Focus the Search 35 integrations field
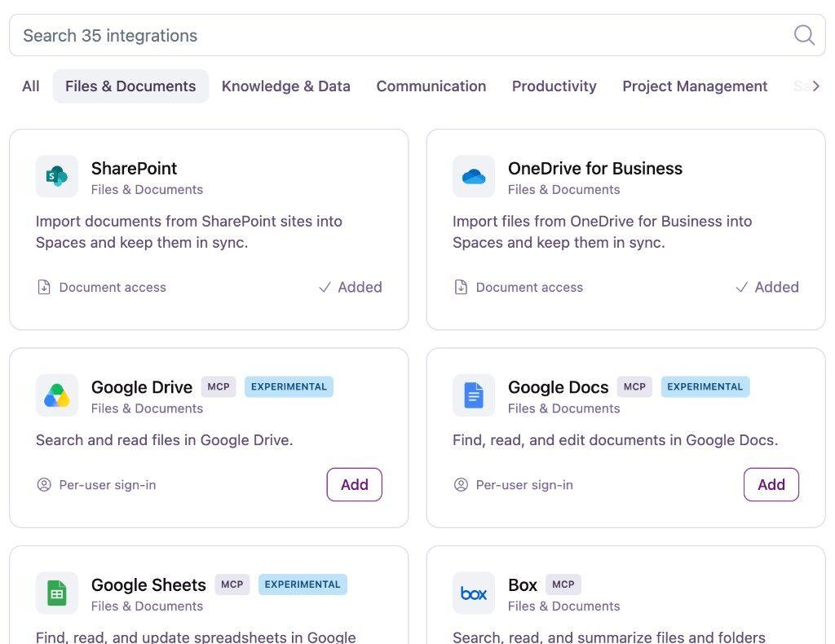 (417, 36)
